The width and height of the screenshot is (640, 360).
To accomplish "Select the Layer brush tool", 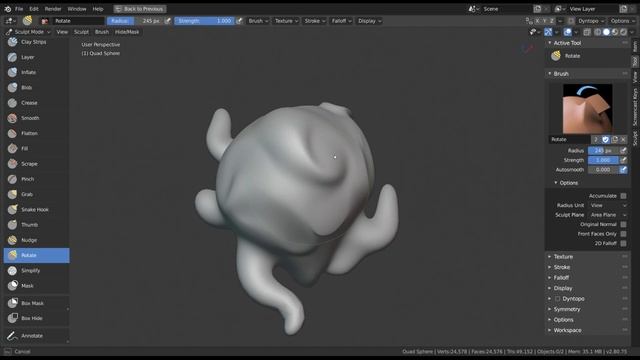I will [36, 57].
